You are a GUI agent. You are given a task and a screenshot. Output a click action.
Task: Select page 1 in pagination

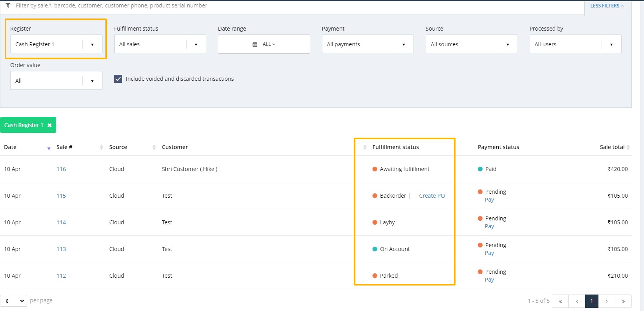pos(591,301)
